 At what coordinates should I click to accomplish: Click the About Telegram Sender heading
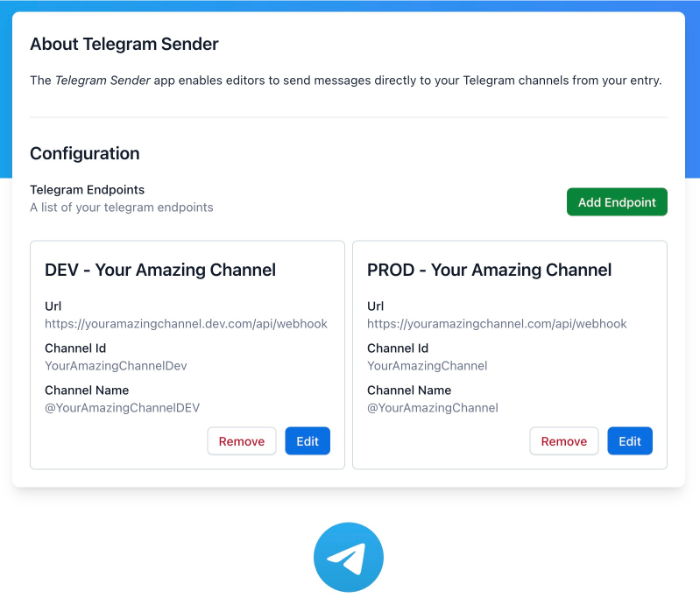click(124, 44)
